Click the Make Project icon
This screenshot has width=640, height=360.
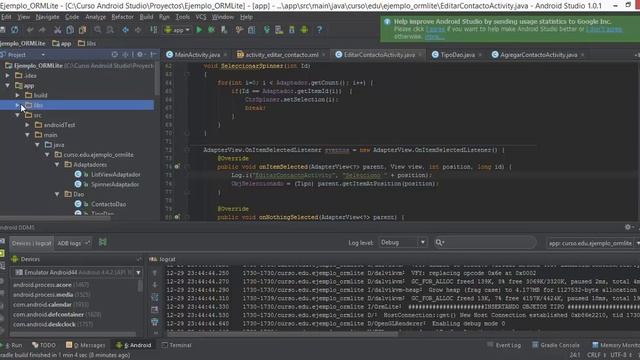tap(153, 30)
